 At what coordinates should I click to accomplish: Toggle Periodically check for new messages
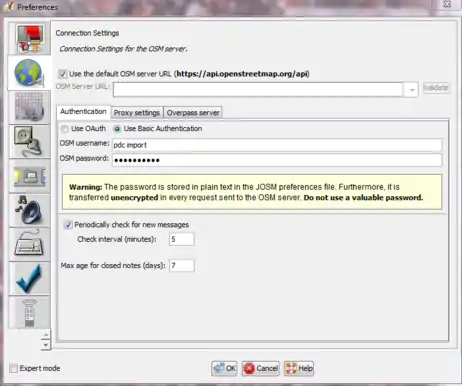tap(68, 225)
